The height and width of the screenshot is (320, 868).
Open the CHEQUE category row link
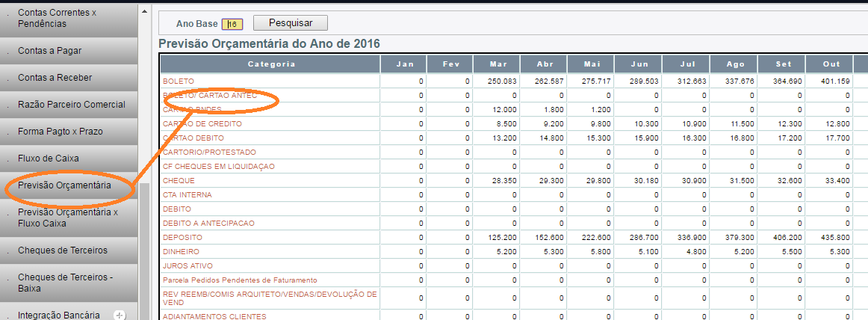tap(179, 180)
